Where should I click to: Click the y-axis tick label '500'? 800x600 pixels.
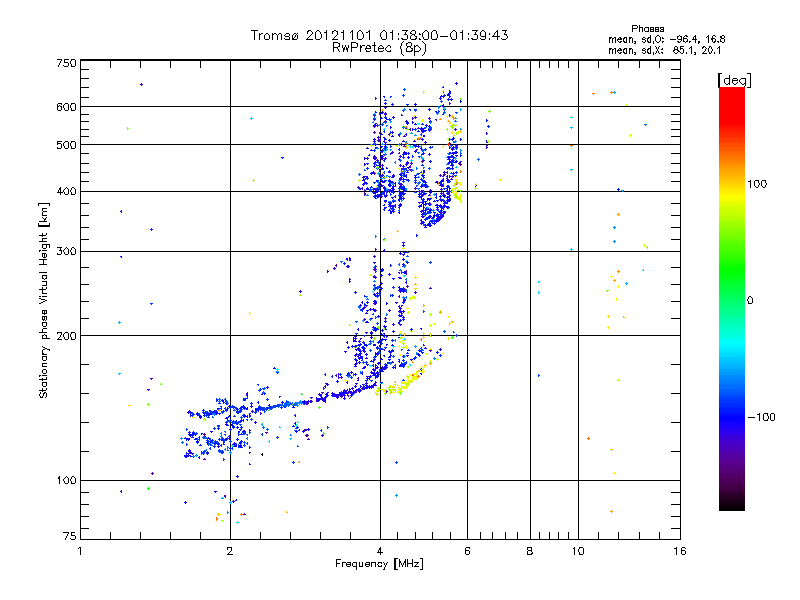pyautogui.click(x=67, y=145)
